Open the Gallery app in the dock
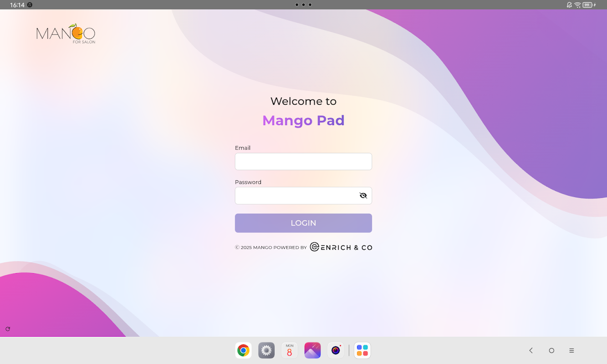This screenshot has width=607, height=364. [x=312, y=350]
